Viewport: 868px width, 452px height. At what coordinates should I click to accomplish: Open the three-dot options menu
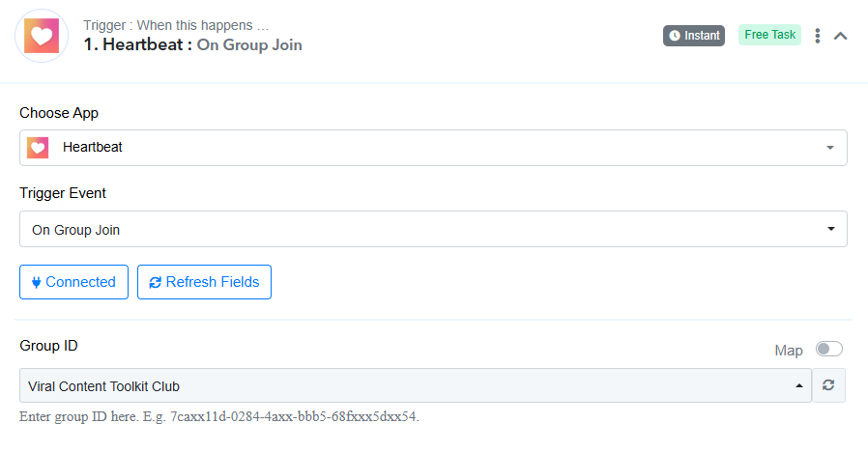pos(817,36)
